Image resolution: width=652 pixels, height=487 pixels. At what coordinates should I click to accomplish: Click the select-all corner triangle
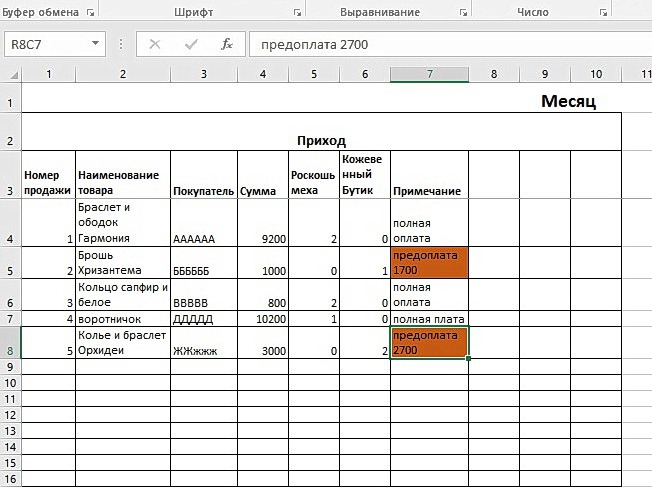coord(14,75)
